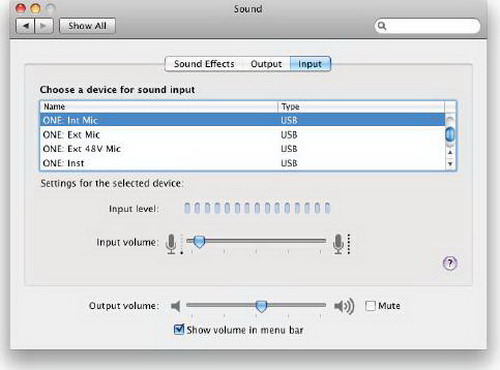Image resolution: width=500 pixels, height=370 pixels.
Task: Focus the search field in toolbar
Action: coord(427,26)
